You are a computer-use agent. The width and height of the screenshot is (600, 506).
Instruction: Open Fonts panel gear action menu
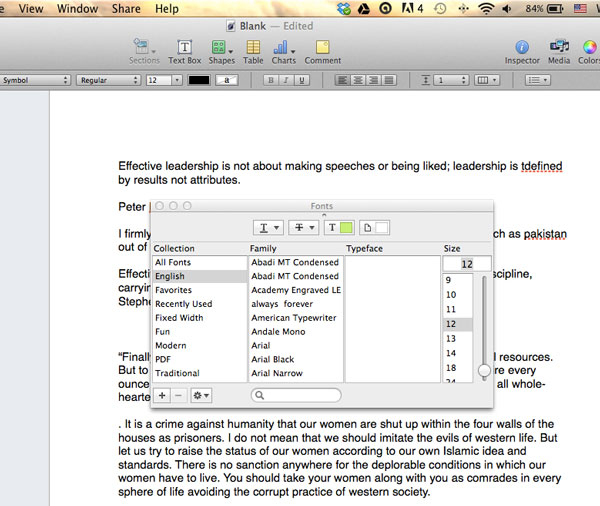point(201,395)
